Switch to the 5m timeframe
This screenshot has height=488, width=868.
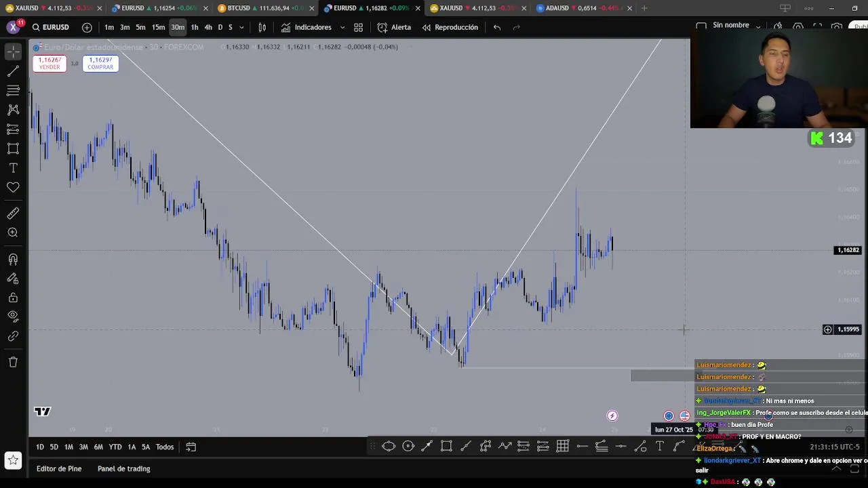(140, 27)
